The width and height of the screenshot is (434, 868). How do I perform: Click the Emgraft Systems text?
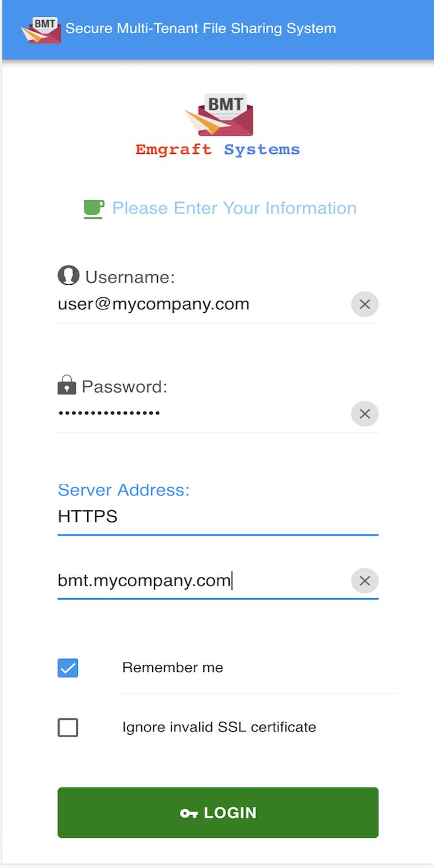[218, 150]
